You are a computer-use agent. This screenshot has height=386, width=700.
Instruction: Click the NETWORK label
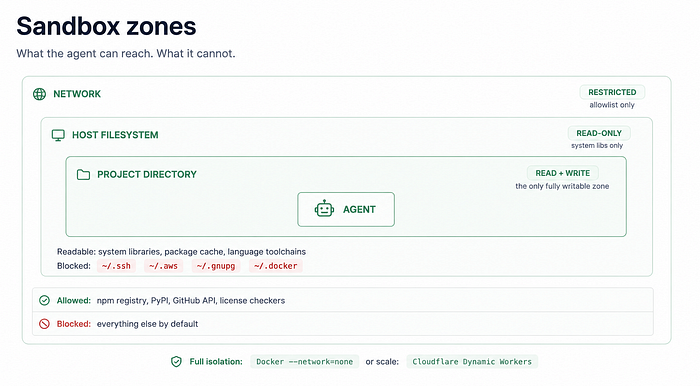point(77,94)
